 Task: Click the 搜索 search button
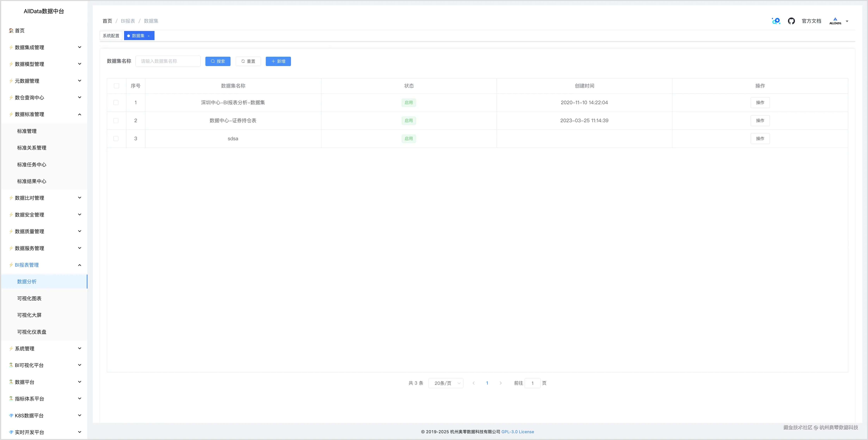[218, 61]
